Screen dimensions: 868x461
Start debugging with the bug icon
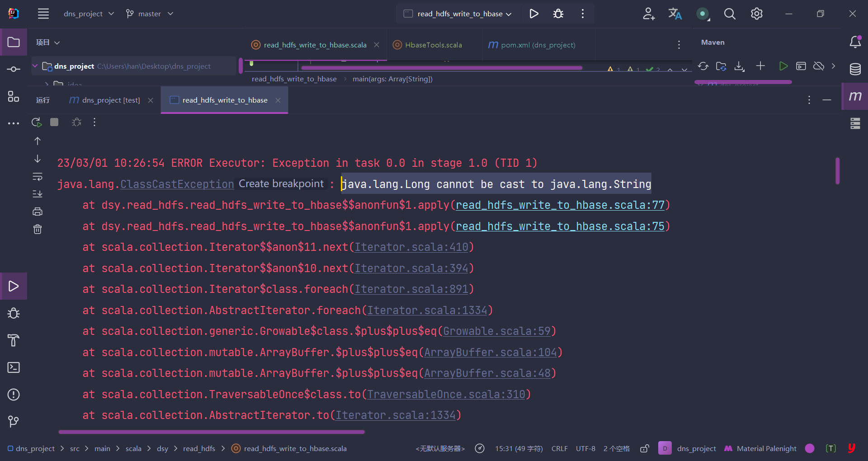pyautogui.click(x=558, y=14)
